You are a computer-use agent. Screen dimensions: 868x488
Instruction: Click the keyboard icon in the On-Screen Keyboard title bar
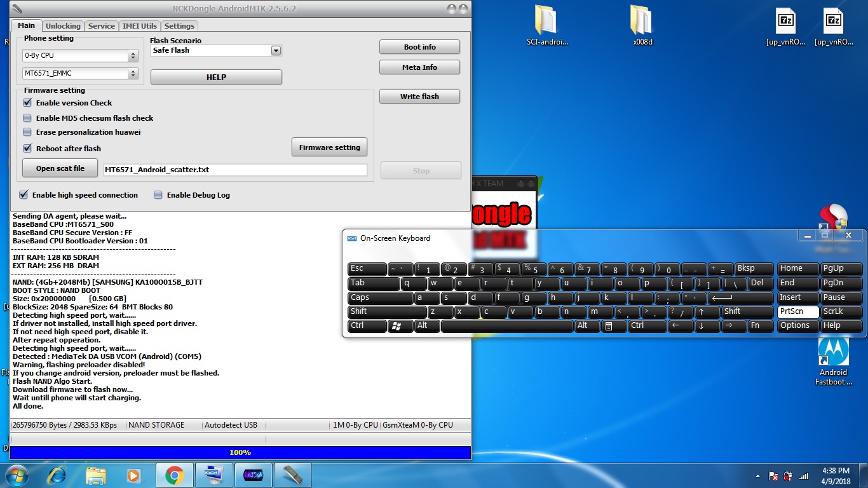352,239
